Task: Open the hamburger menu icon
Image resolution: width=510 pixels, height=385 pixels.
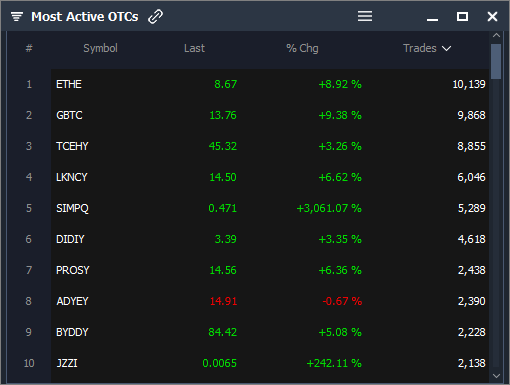Action: (365, 16)
